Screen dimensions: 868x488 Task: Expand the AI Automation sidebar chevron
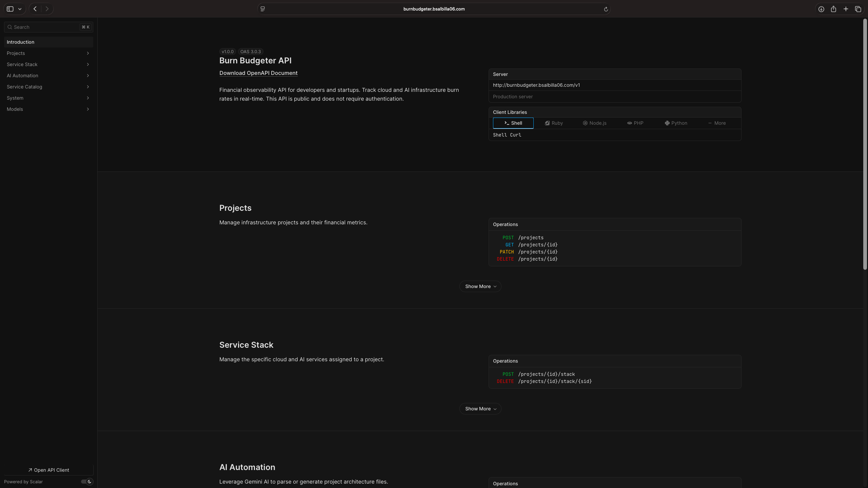pos(88,76)
